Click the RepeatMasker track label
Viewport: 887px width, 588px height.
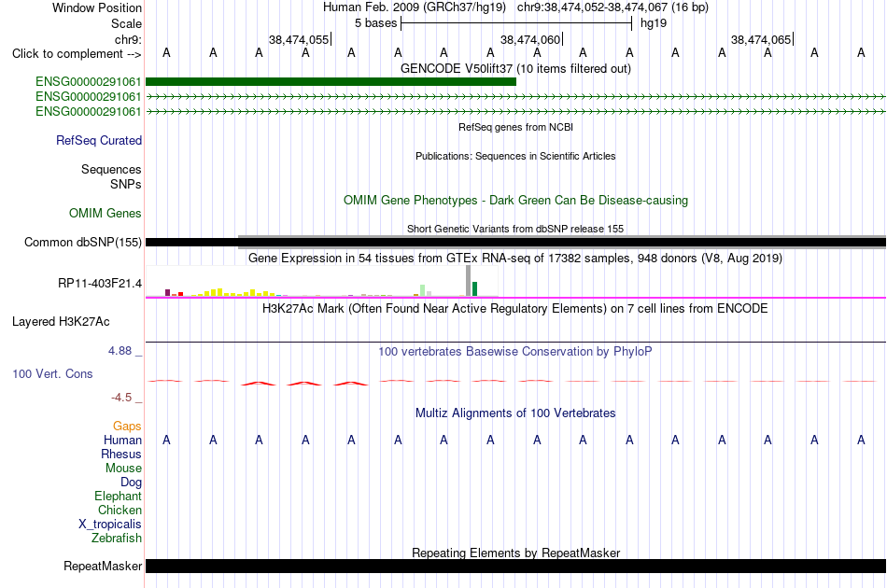point(103,566)
